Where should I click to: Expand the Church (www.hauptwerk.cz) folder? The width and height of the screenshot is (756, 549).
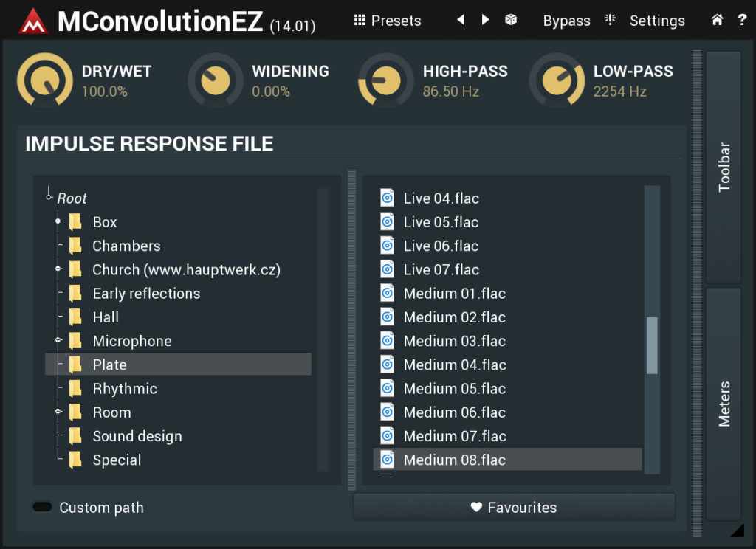(58, 269)
